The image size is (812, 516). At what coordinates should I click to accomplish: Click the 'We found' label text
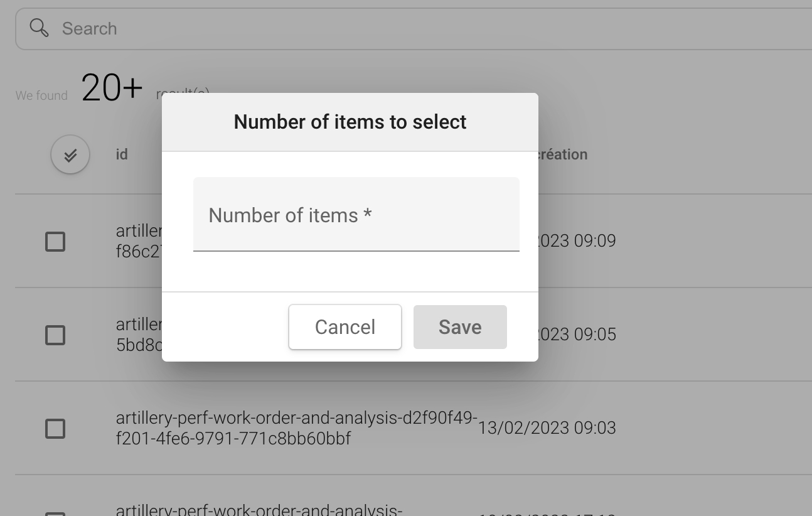[41, 95]
